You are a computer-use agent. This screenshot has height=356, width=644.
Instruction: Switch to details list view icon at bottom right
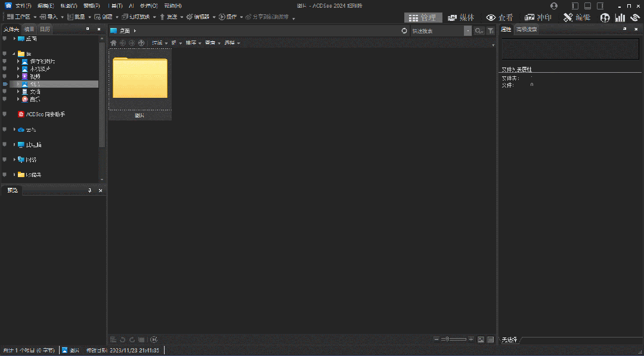tap(490, 339)
